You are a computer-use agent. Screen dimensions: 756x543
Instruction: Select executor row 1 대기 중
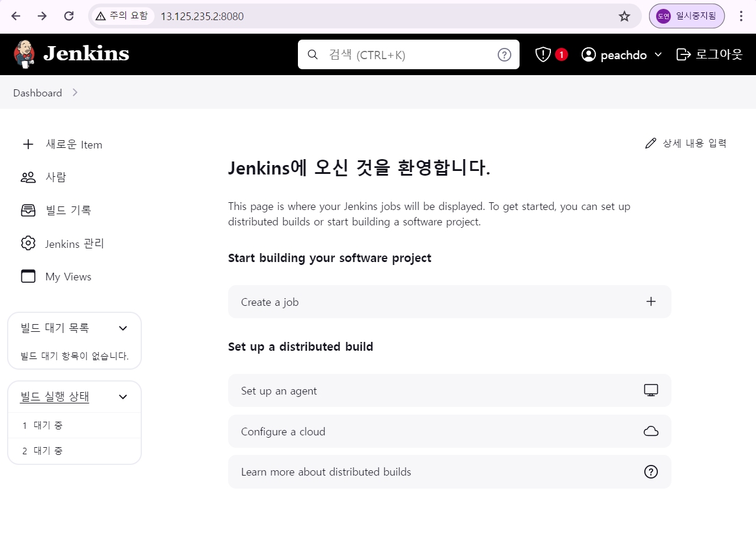[74, 425]
